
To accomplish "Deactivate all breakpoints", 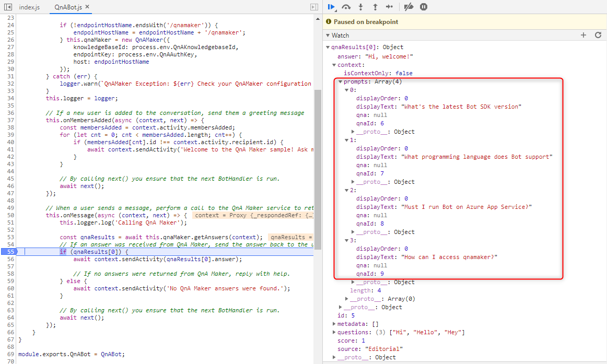I will click(409, 7).
